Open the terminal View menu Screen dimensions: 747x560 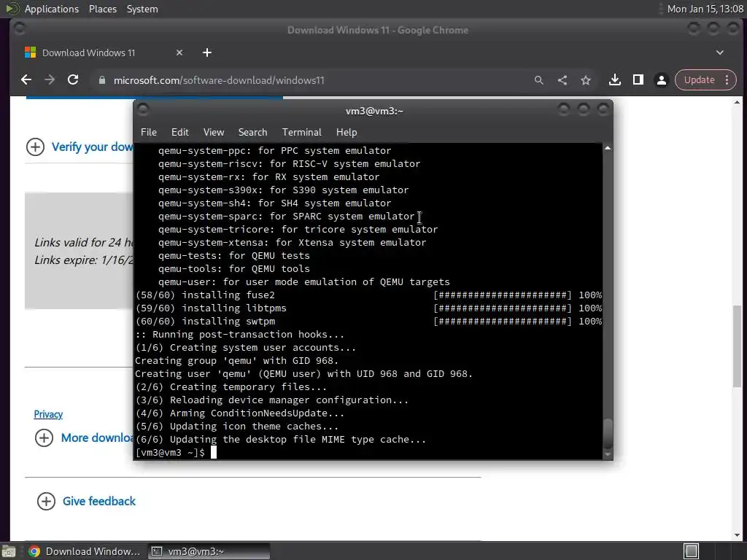(214, 133)
